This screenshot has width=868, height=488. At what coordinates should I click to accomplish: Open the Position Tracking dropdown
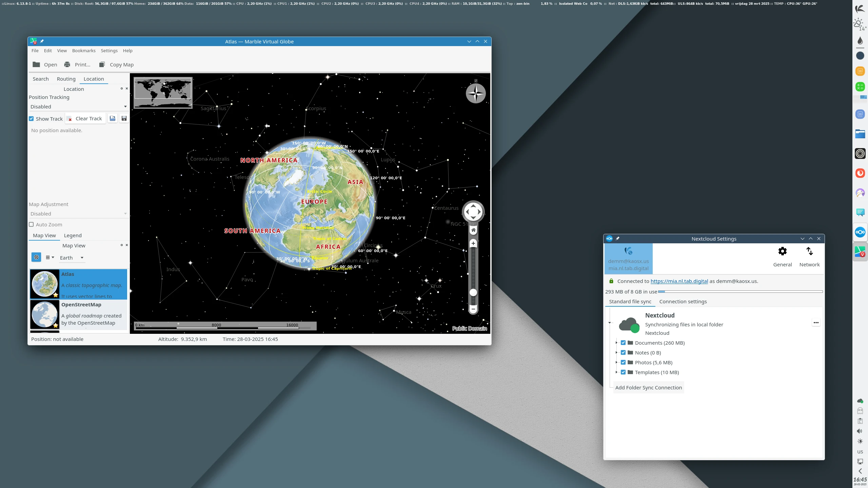(x=78, y=107)
